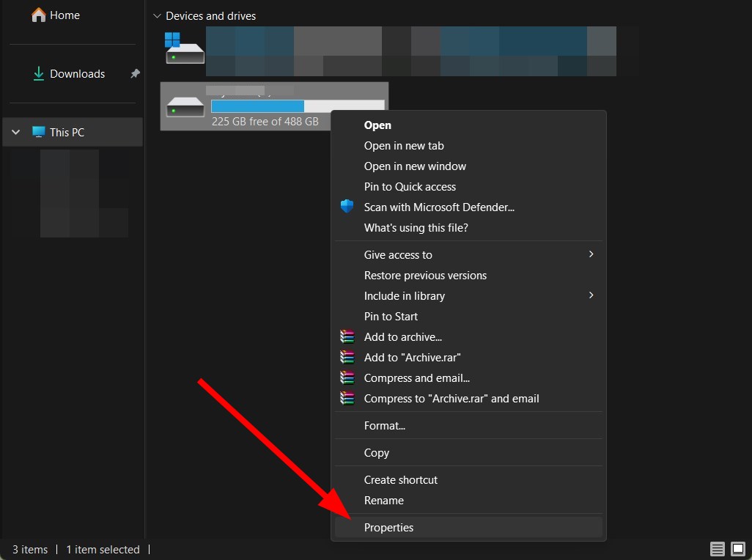
Task: Click the This PC monitor icon
Action: coord(39,132)
